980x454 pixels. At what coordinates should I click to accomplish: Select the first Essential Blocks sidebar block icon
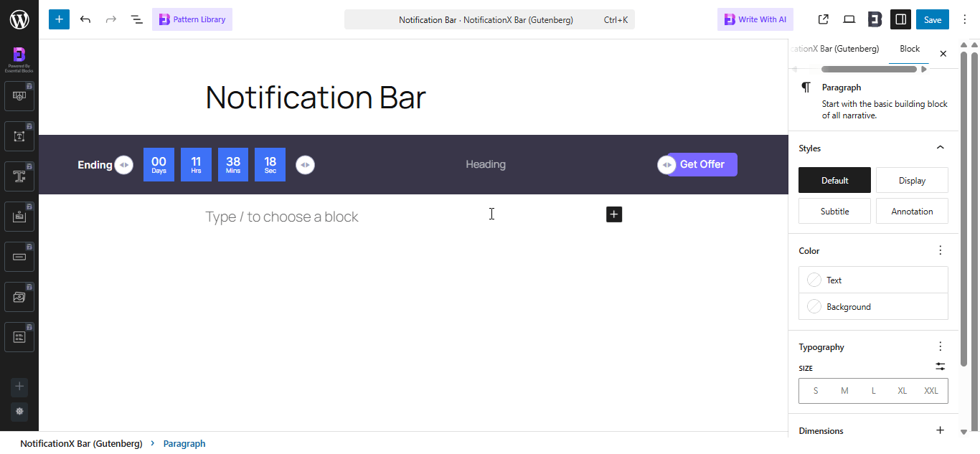19,95
